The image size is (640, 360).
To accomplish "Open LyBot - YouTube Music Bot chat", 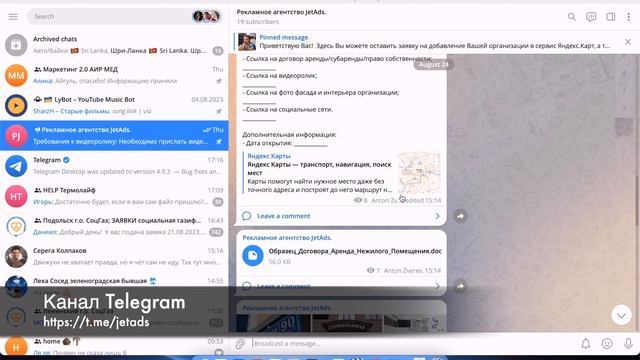I will click(x=114, y=105).
